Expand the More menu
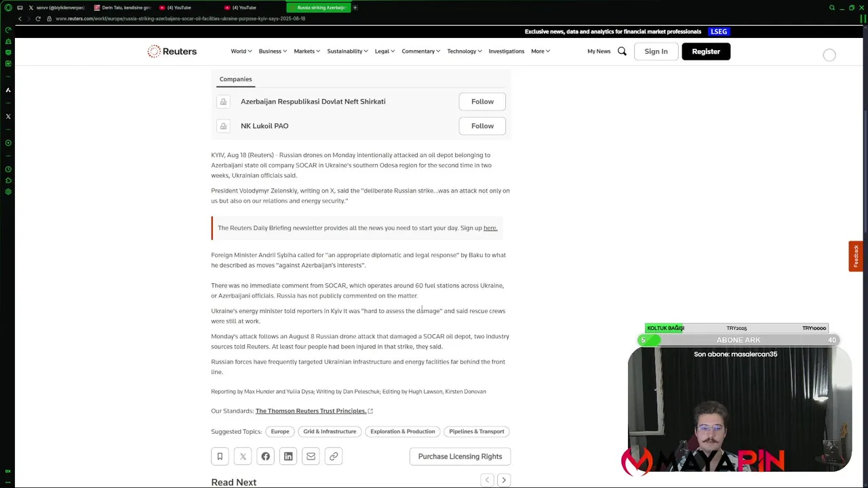Viewport: 868px width, 488px height. (540, 51)
